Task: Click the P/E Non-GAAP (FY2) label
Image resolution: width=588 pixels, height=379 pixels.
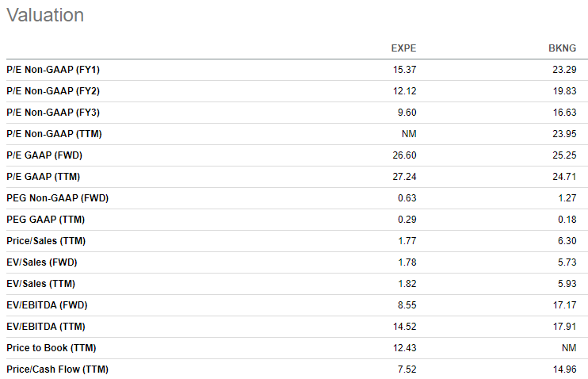Action: 53,91
